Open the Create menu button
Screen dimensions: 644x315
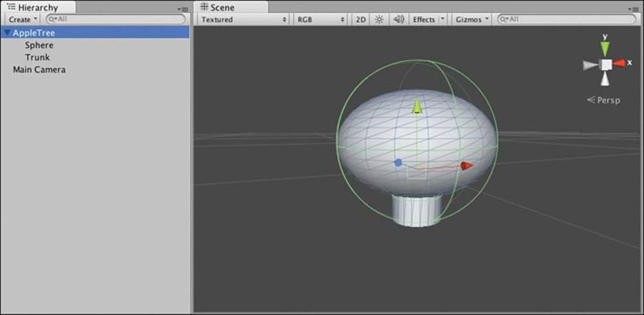pos(23,19)
